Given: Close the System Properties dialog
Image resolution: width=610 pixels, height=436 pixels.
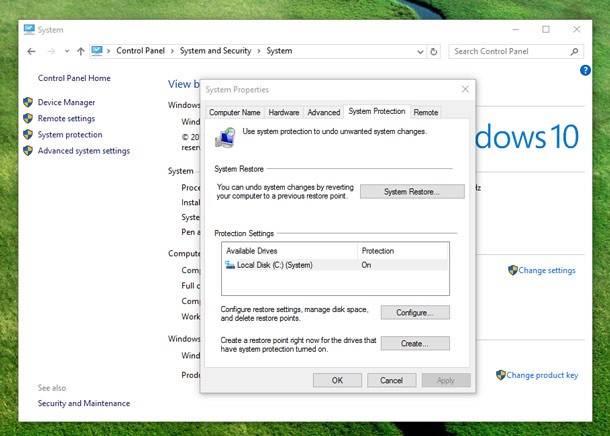Looking at the screenshot, I should (465, 89).
